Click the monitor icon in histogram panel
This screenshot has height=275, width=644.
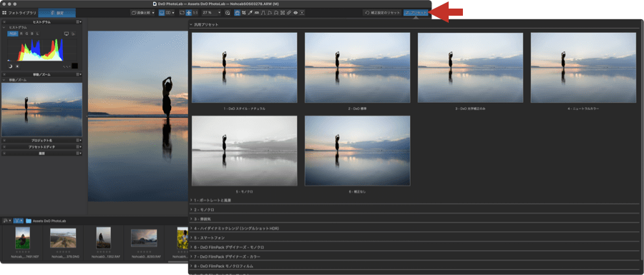pos(67,34)
